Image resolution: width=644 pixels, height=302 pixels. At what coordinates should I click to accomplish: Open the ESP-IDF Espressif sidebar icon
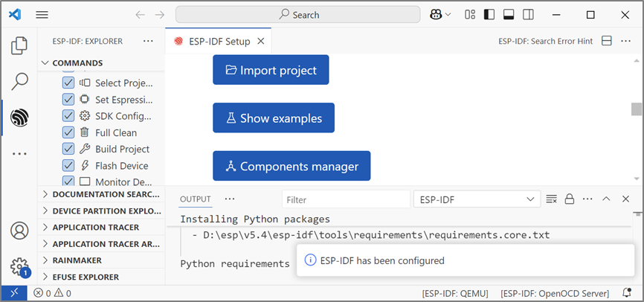(x=19, y=117)
